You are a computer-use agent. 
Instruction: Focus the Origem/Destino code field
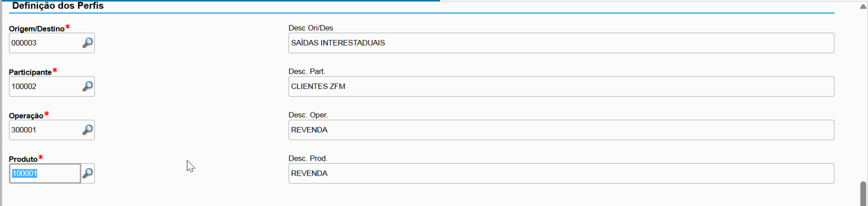pos(44,43)
